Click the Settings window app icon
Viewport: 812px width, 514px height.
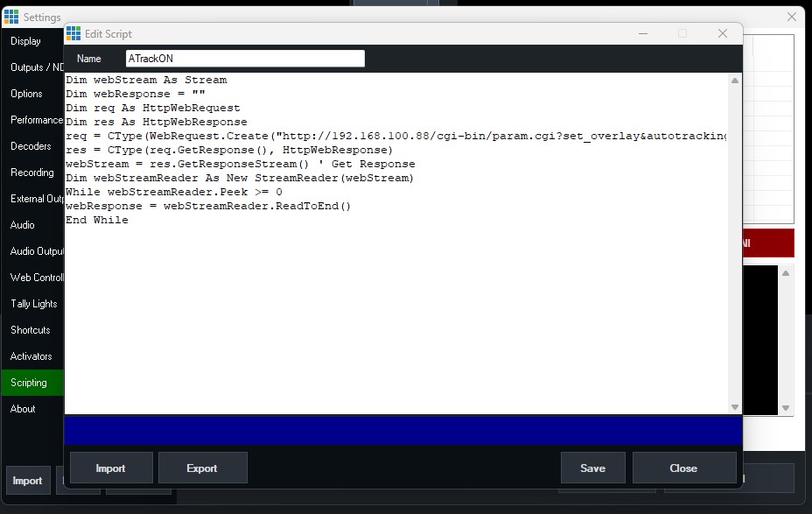[x=11, y=18]
